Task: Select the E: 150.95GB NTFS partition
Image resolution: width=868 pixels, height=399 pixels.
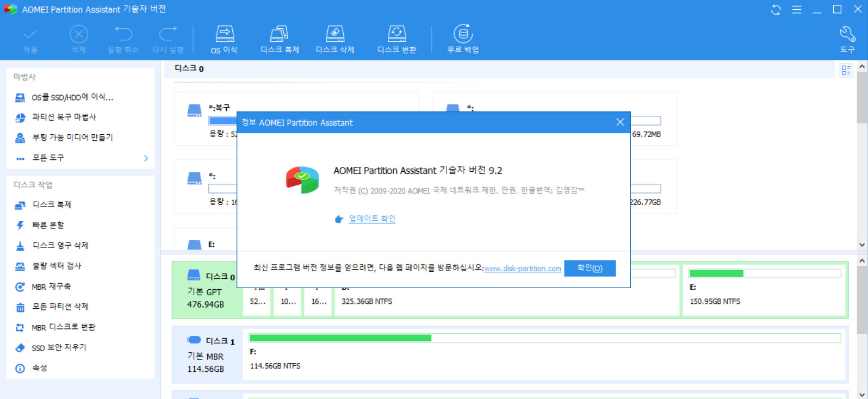Action: [765, 290]
